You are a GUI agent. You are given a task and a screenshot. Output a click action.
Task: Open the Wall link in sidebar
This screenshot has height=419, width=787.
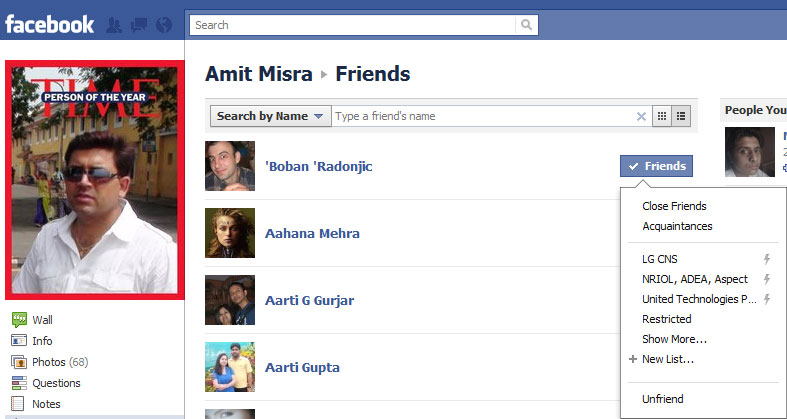coord(42,320)
